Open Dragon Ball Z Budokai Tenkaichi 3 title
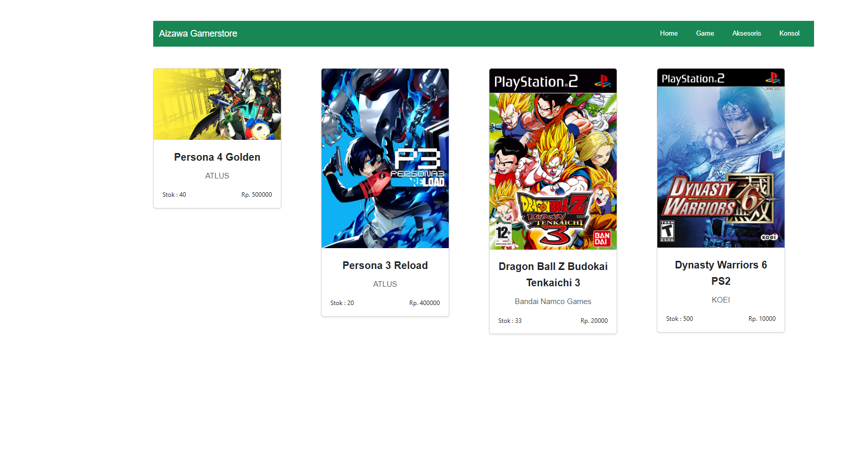868x452 pixels. pyautogui.click(x=553, y=275)
